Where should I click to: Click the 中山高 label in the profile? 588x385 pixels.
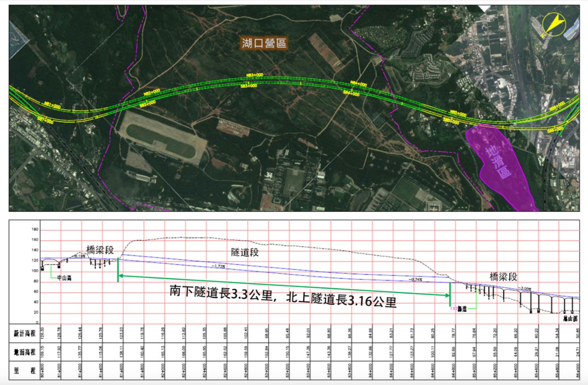(64, 278)
